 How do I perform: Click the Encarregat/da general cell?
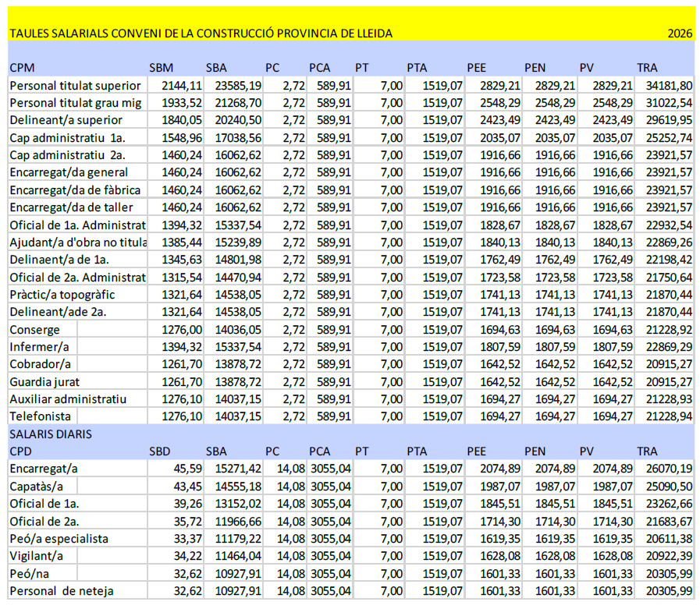[x=69, y=172]
